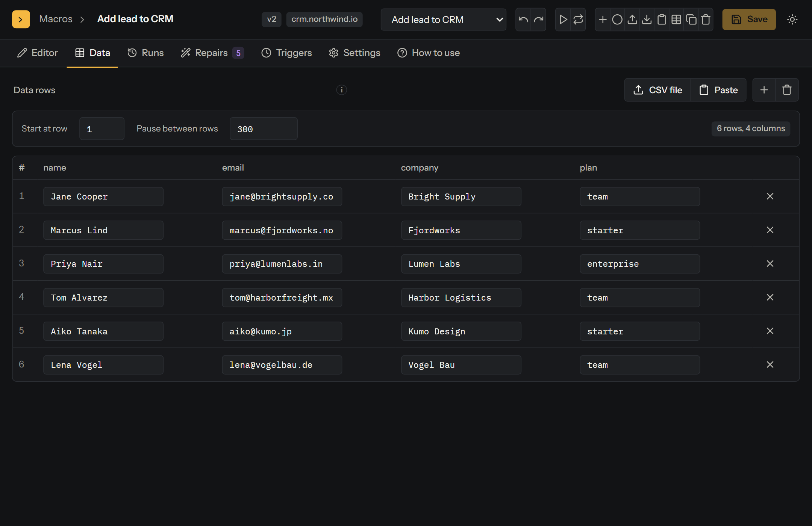
Task: Click the name column header
Action: click(x=55, y=168)
